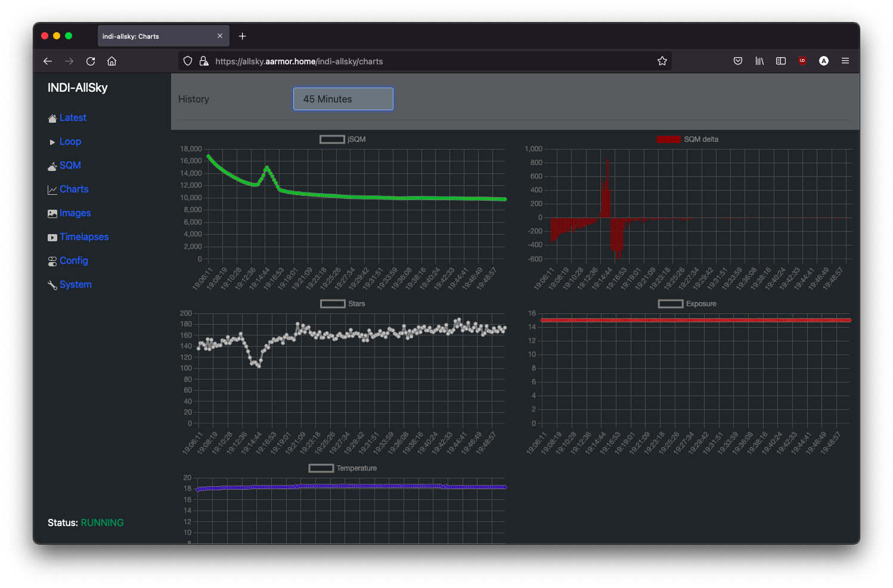The width and height of the screenshot is (893, 588).
Task: Go to the SQM page link
Action: pos(70,166)
